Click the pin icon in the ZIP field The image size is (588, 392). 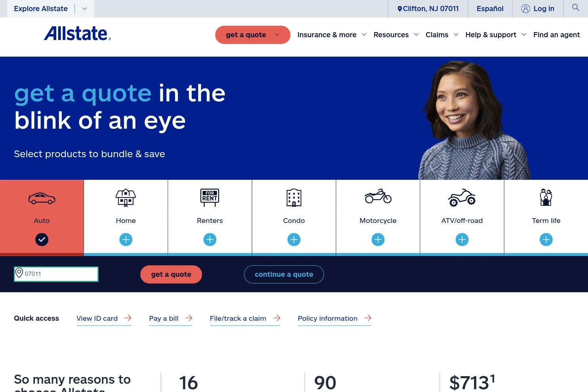[19, 273]
